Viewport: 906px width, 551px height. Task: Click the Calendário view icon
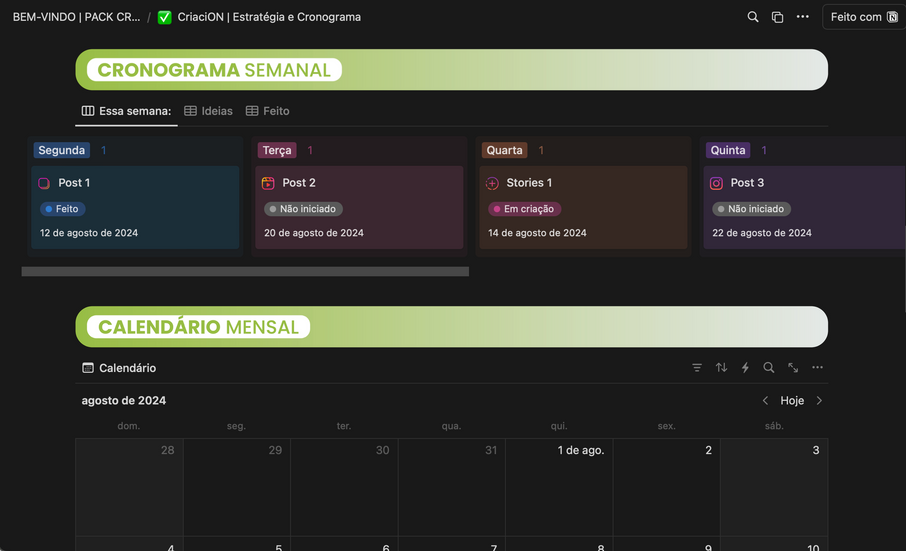[88, 368]
